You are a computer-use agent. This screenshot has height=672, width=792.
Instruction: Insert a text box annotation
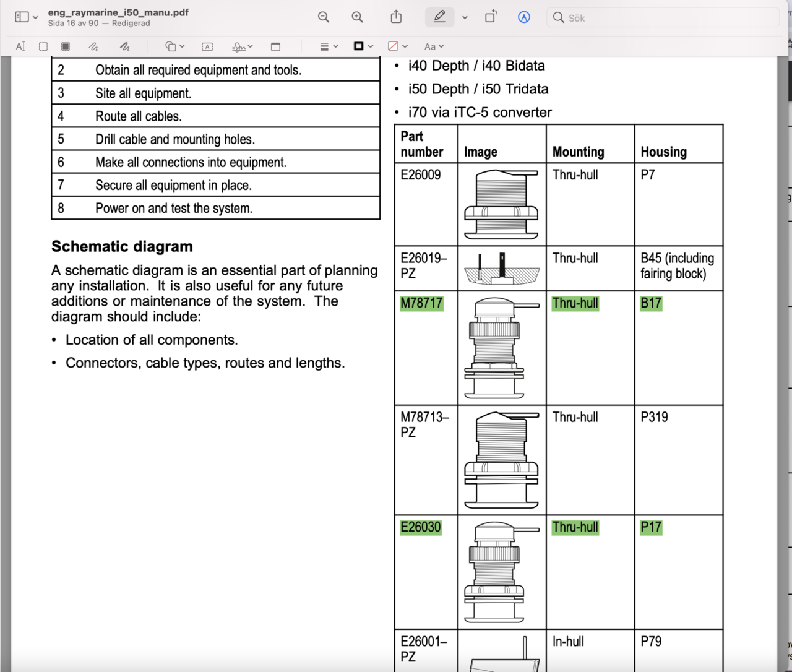207,46
